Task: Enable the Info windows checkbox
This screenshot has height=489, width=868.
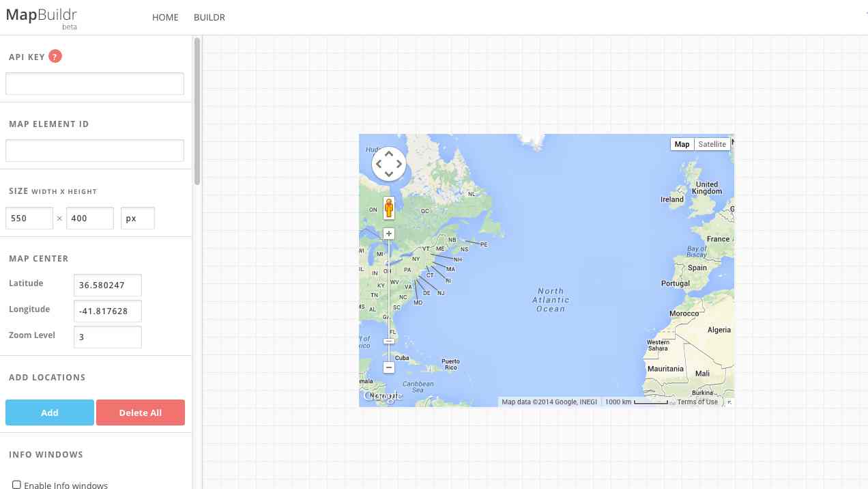Action: click(16, 485)
